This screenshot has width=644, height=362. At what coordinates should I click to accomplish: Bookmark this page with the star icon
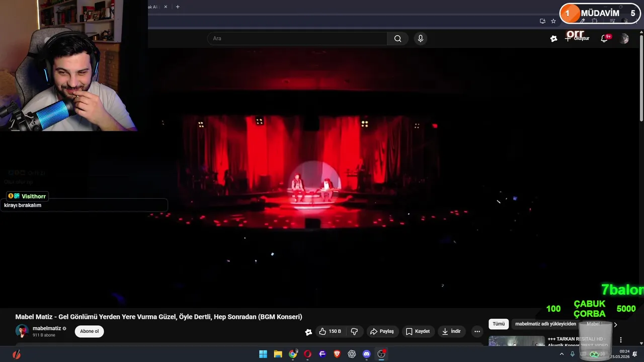coord(553,21)
